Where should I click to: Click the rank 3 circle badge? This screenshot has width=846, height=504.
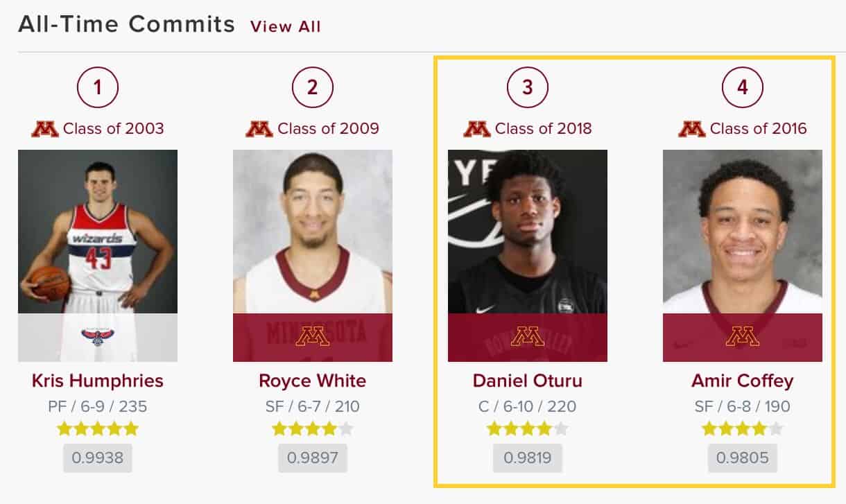[528, 87]
